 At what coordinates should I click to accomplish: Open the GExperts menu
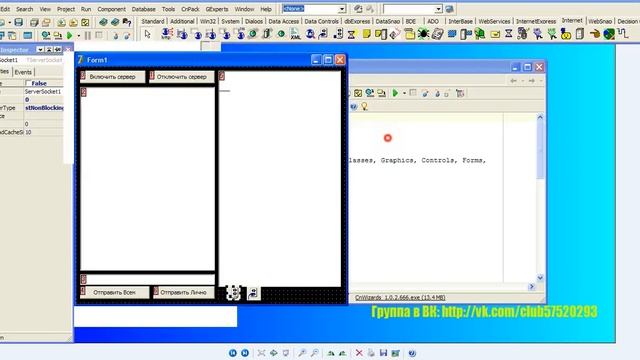click(x=217, y=9)
